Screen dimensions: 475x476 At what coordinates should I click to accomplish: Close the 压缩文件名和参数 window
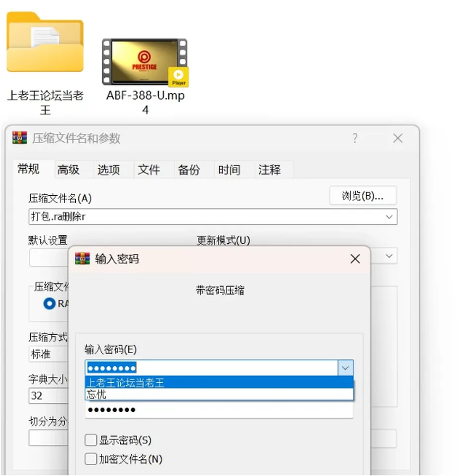(398, 138)
